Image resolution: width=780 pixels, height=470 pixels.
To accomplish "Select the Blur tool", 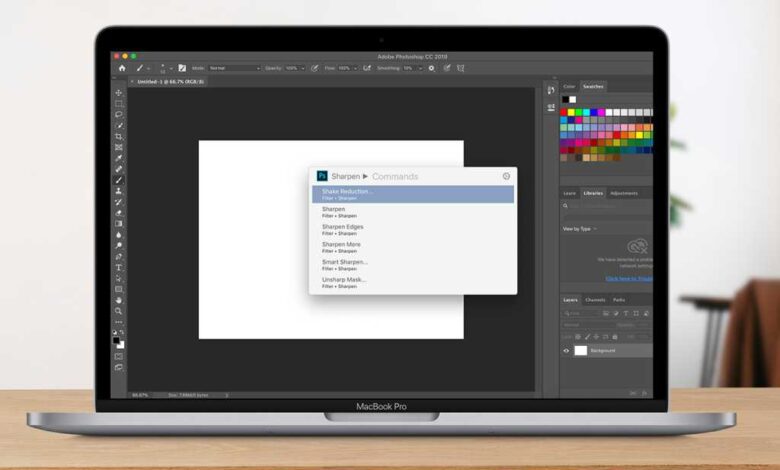I will pos(118,235).
